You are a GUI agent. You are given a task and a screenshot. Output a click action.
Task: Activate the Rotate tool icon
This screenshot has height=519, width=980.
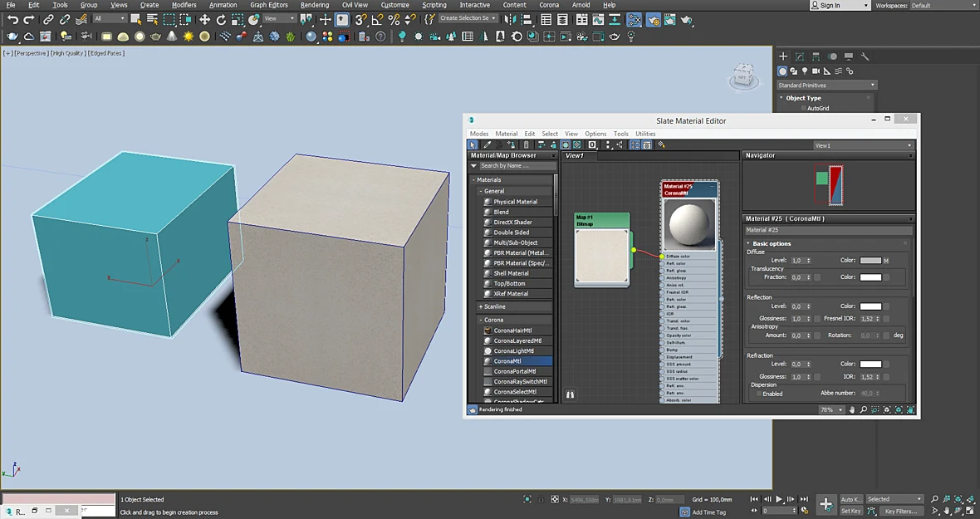click(221, 19)
